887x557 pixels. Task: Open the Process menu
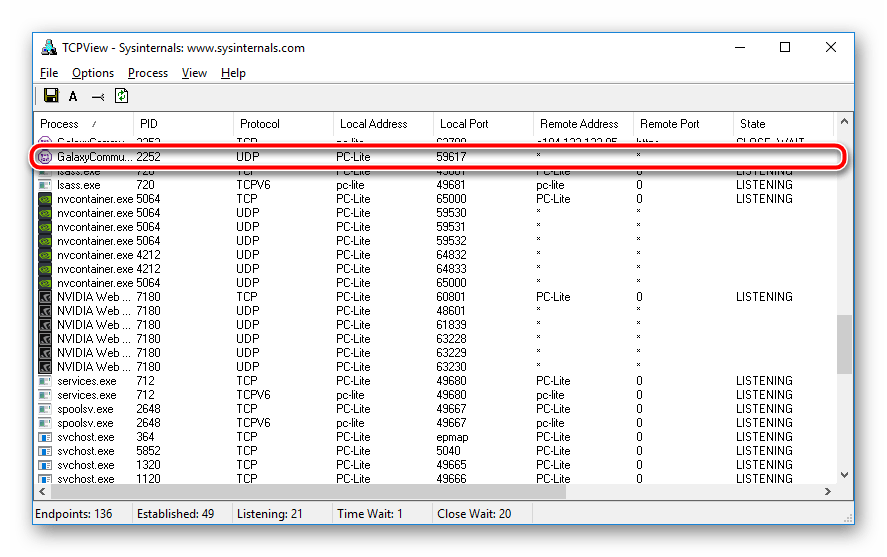148,73
